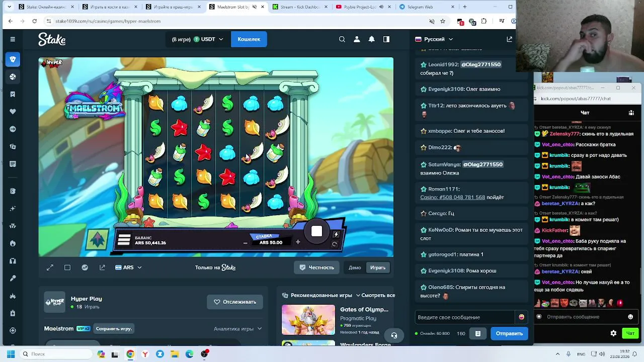The width and height of the screenshot is (644, 362).
Task: Open the Русский chat language dropdown
Action: (434, 39)
